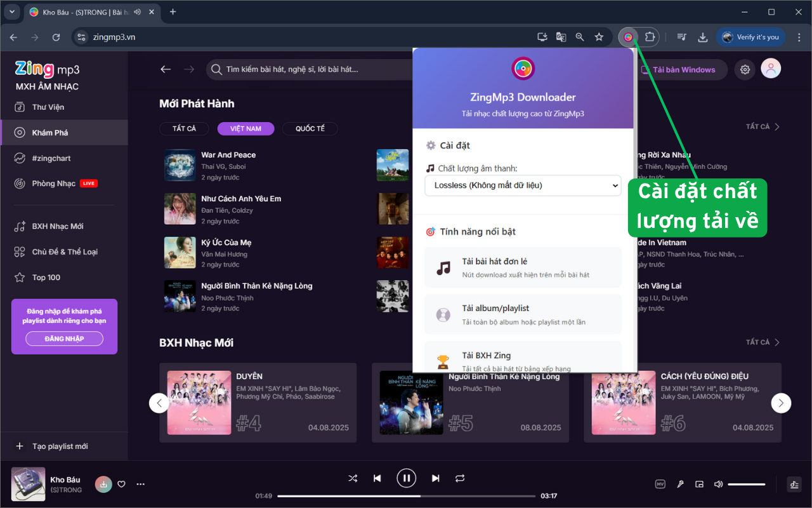The width and height of the screenshot is (812, 508).
Task: Toggle shuffle playback
Action: click(353, 478)
